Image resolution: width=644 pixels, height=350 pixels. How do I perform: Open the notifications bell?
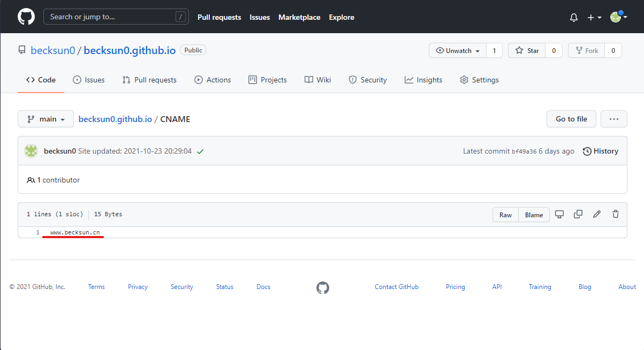pyautogui.click(x=574, y=18)
